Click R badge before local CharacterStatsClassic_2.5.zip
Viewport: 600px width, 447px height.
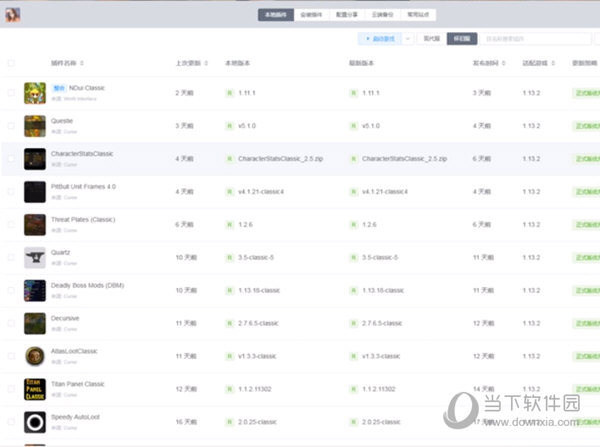[230, 159]
